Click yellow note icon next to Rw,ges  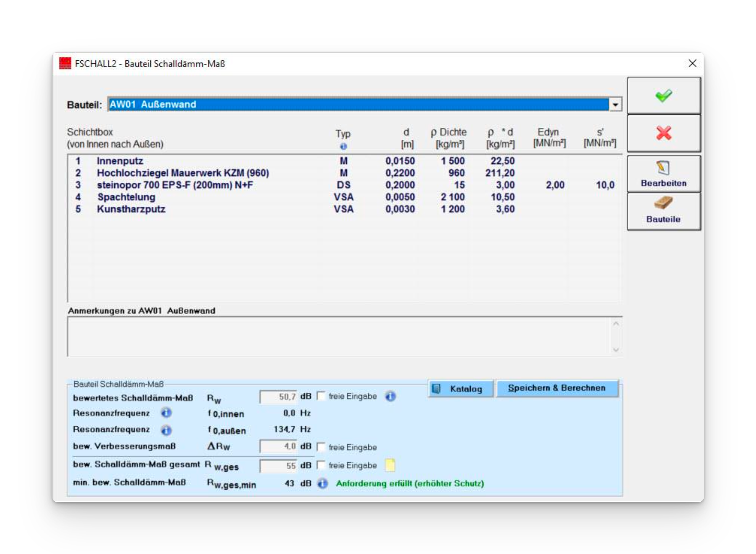pos(390,465)
